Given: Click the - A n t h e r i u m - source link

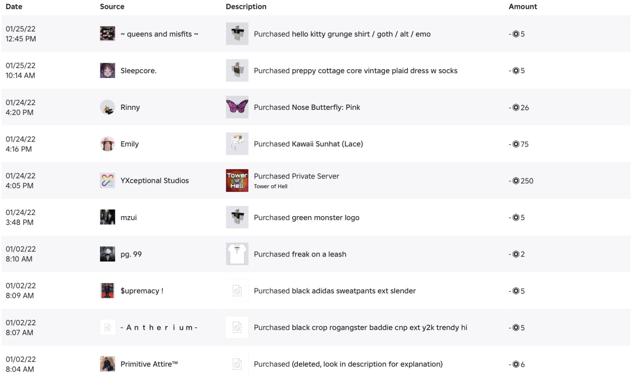Looking at the screenshot, I should point(159,327).
